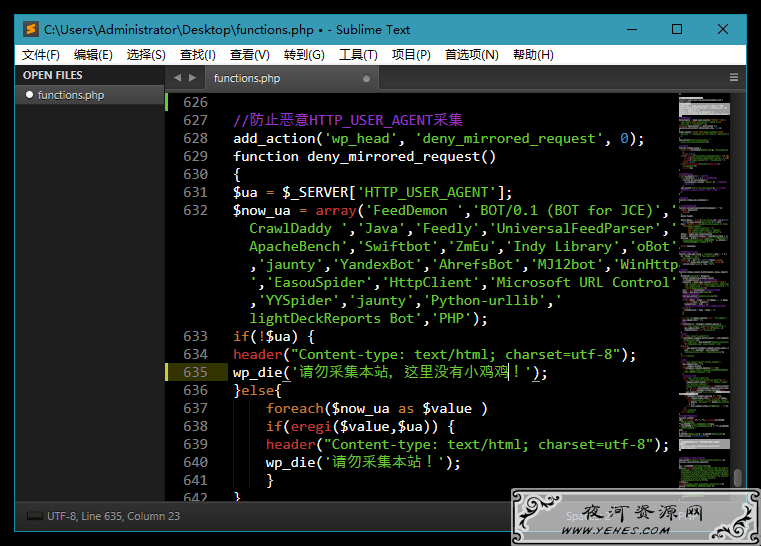Viewport: 761px width, 546px height.
Task: Click the array keyword on line 632
Action: coord(336,211)
